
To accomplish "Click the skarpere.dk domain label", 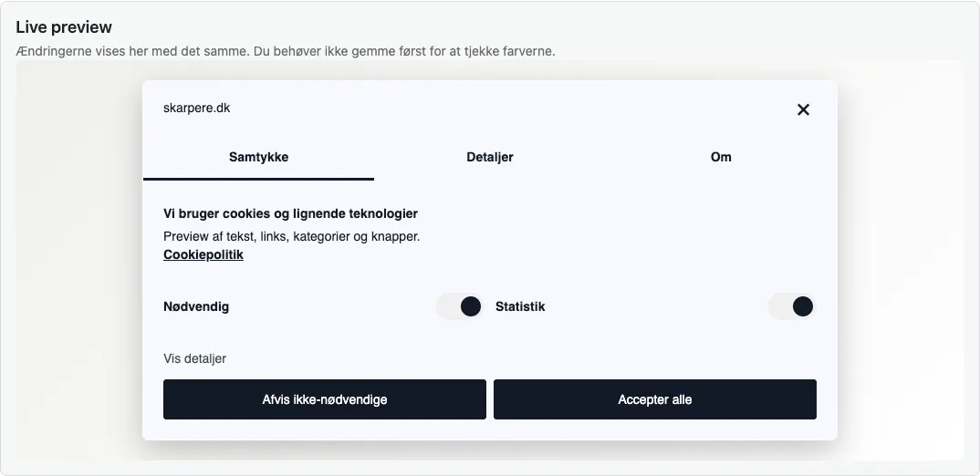I will 196,109.
